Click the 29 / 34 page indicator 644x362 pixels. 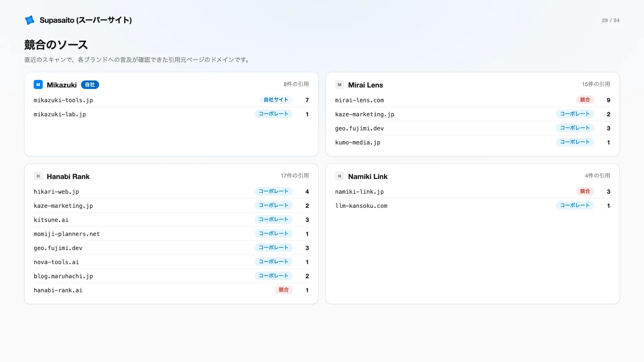click(610, 20)
